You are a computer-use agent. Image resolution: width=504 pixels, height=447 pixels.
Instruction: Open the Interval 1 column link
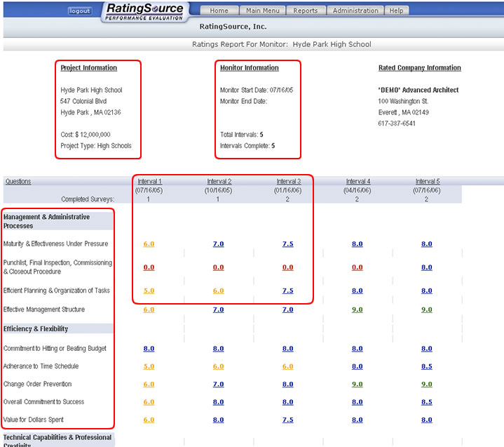[149, 181]
